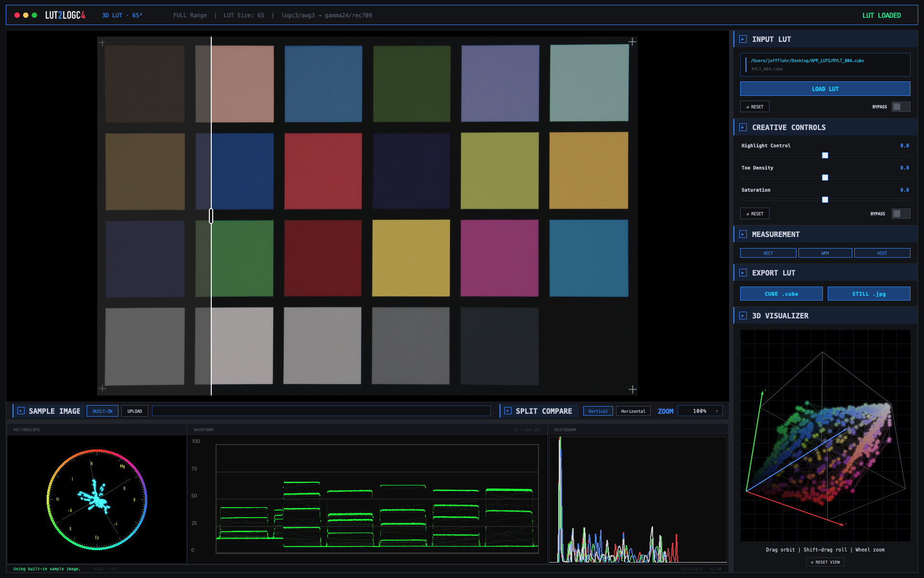
Task: Click the RYLT_804.cube file path field
Action: [825, 65]
